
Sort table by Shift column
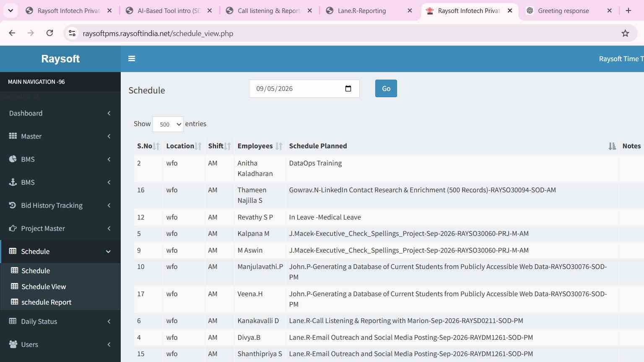pos(219,146)
